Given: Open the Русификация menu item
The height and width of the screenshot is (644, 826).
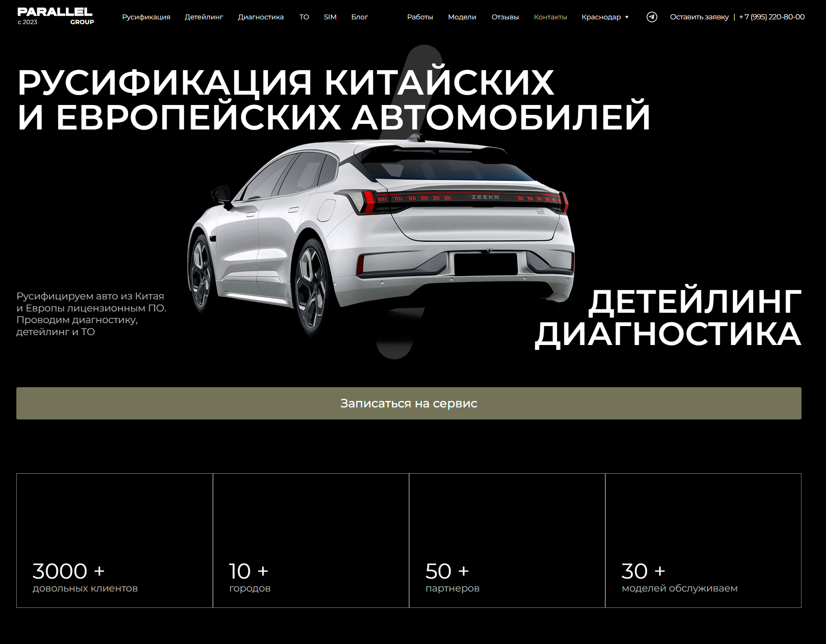Looking at the screenshot, I should click(146, 17).
